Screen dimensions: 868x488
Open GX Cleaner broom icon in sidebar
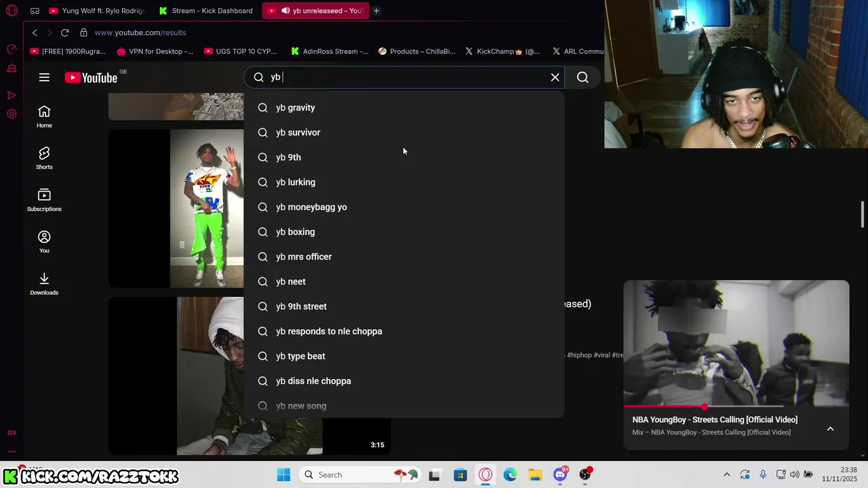click(x=12, y=68)
